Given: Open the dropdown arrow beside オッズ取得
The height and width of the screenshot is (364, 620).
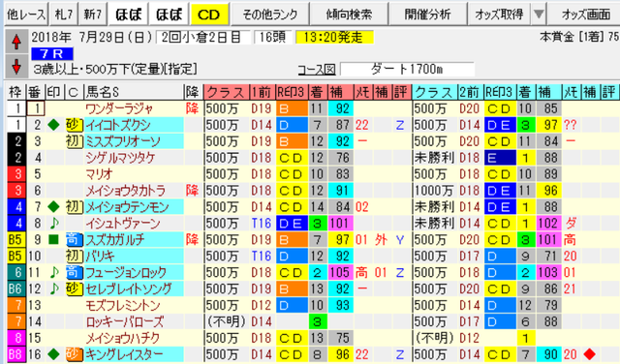Looking at the screenshot, I should click(539, 15).
